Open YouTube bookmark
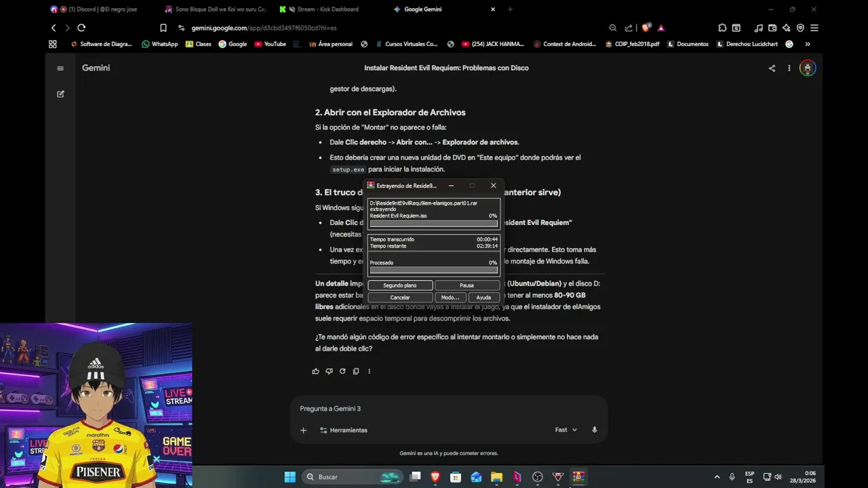The width and height of the screenshot is (868, 488). tap(270, 44)
